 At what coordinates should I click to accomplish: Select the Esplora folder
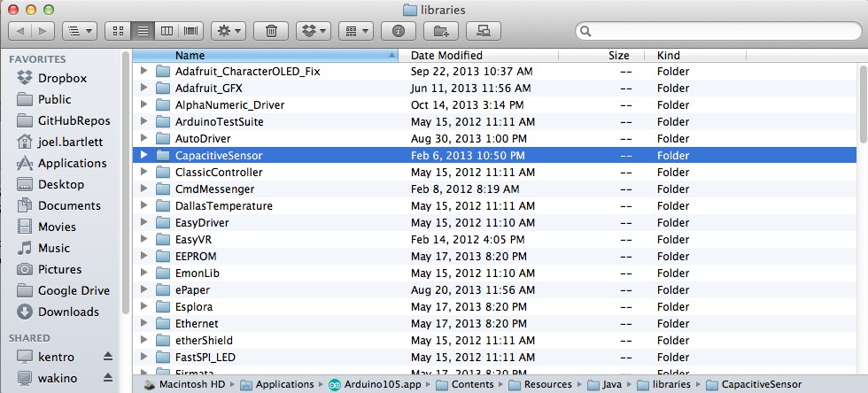pos(496,306)
